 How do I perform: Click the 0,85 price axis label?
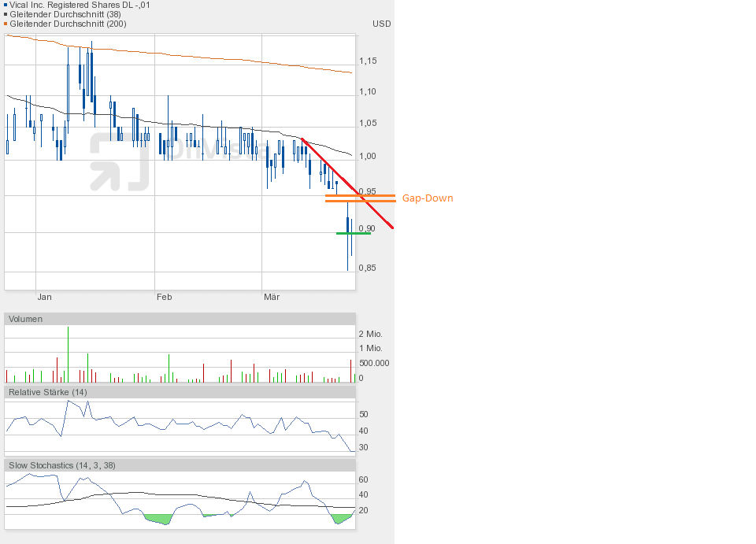click(x=367, y=268)
